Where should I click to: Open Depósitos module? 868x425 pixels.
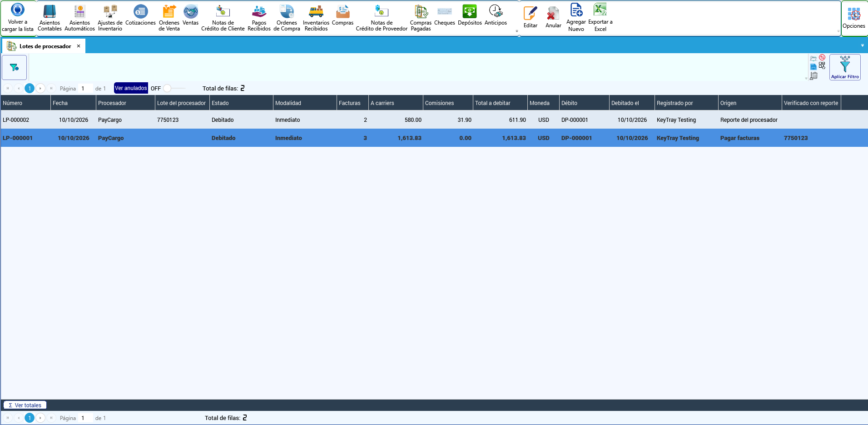coord(470,15)
